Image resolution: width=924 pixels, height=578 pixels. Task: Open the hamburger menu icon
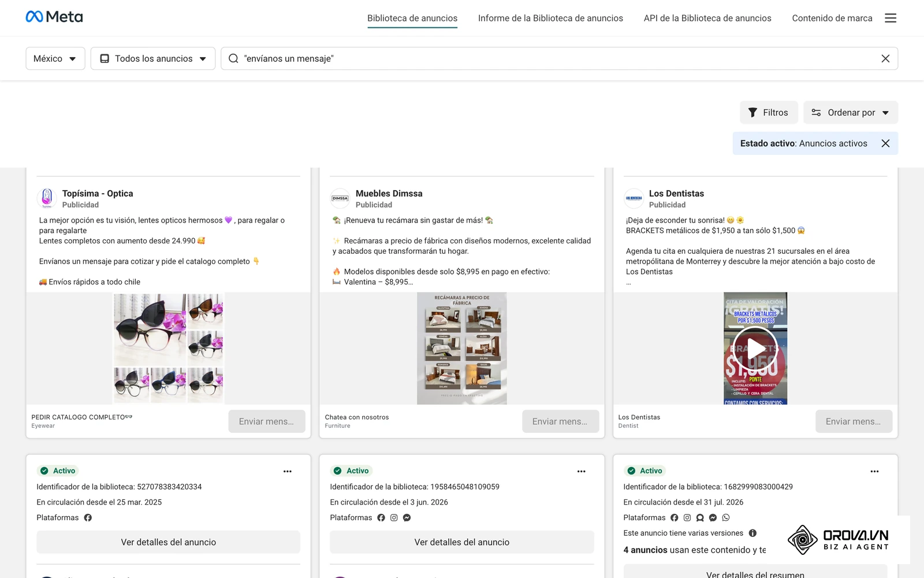pyautogui.click(x=891, y=18)
